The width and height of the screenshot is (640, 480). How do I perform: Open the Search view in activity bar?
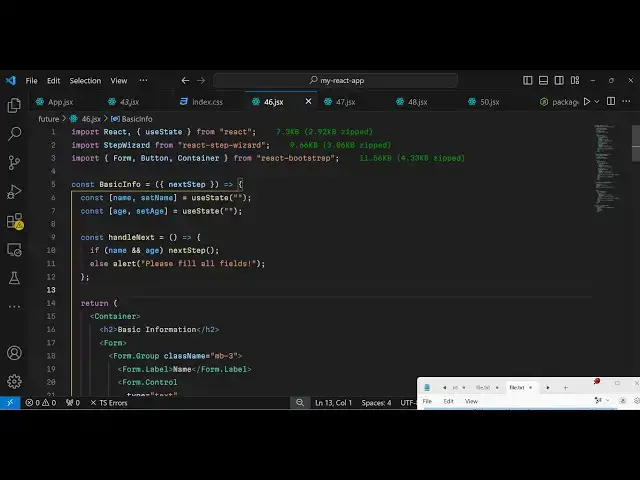click(x=14, y=133)
